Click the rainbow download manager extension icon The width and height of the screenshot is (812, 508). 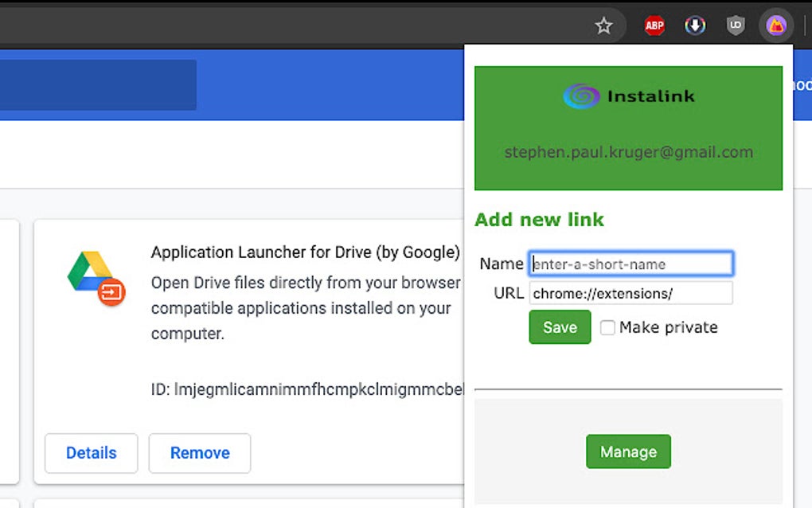(x=694, y=25)
